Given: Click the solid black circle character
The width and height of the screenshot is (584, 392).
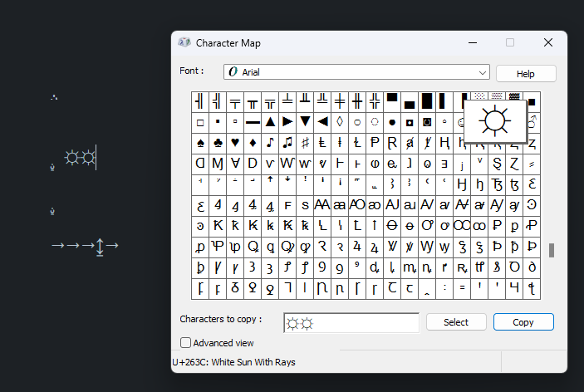Looking at the screenshot, I should pos(392,121).
